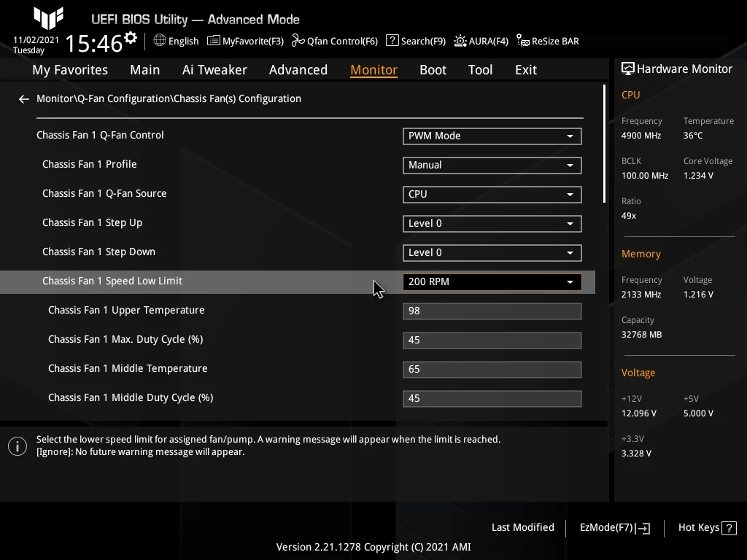The height and width of the screenshot is (560, 747).
Task: Go back using the breadcrumb arrow
Action: [x=24, y=98]
